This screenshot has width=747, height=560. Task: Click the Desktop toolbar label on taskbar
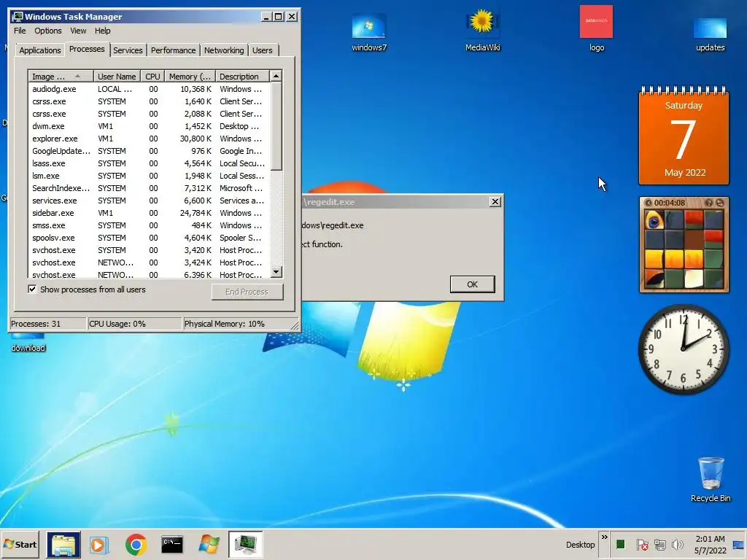[580, 545]
